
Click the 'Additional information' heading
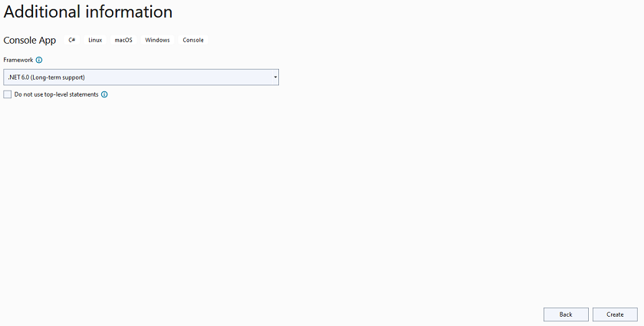88,12
